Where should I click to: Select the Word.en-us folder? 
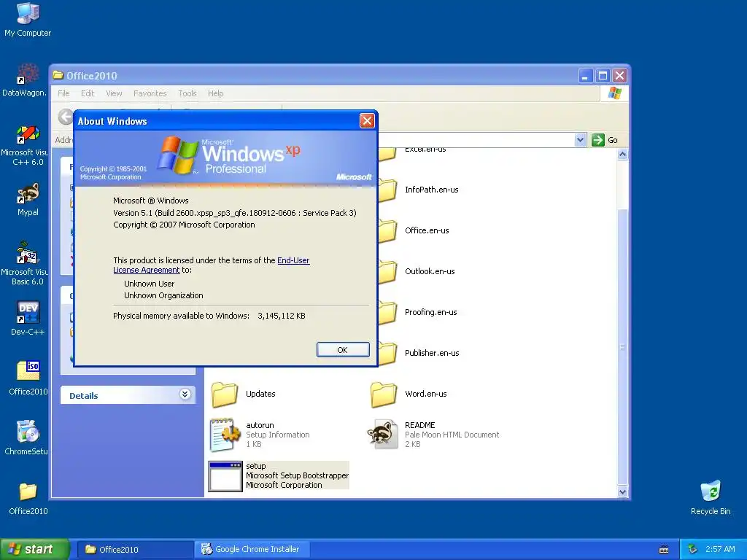click(x=409, y=394)
